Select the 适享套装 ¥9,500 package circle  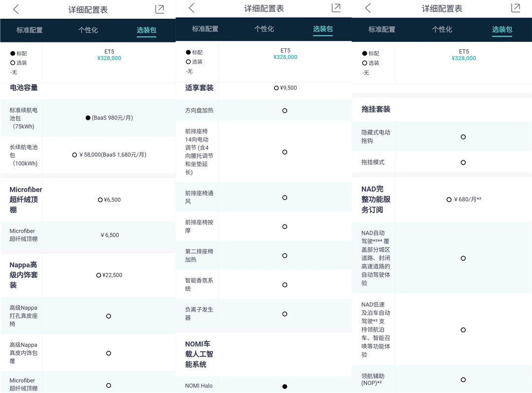click(276, 88)
